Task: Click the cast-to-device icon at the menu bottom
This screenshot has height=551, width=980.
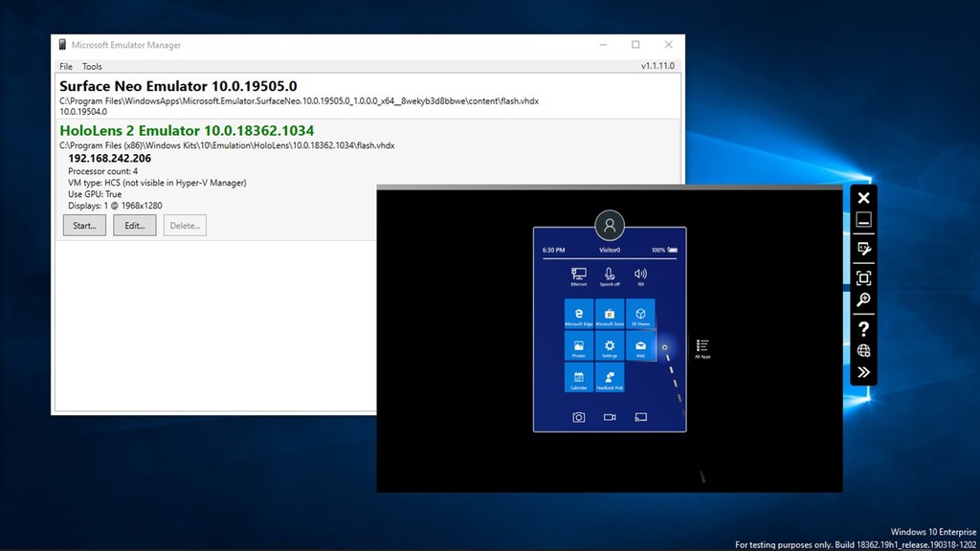Action: point(640,416)
